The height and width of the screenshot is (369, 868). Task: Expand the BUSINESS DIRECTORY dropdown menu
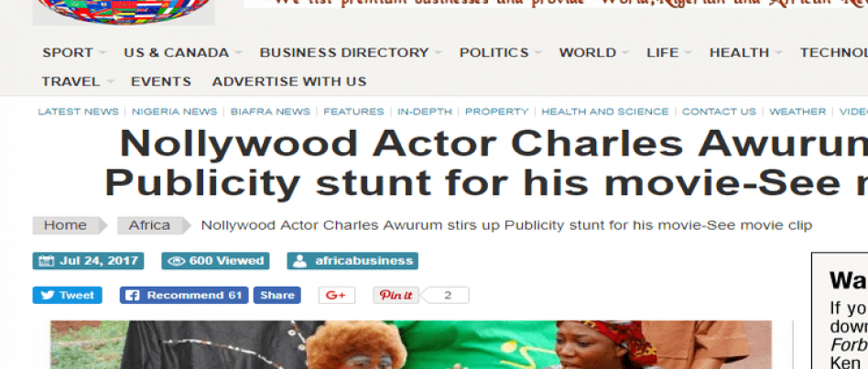[x=351, y=52]
